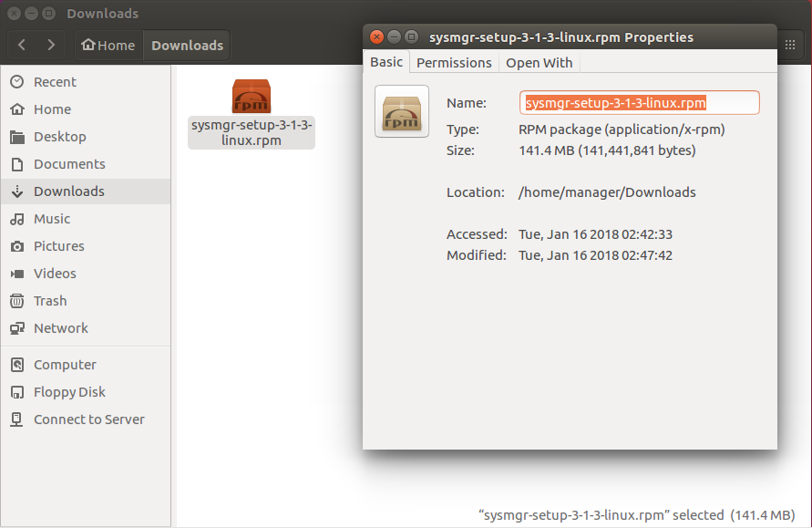Click the Downloads path bar button

pyautogui.click(x=187, y=45)
